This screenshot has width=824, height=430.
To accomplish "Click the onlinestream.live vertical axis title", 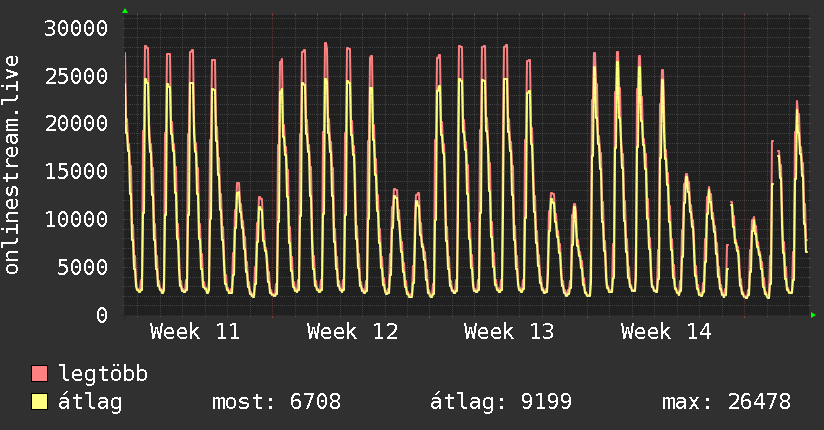I will click(12, 165).
